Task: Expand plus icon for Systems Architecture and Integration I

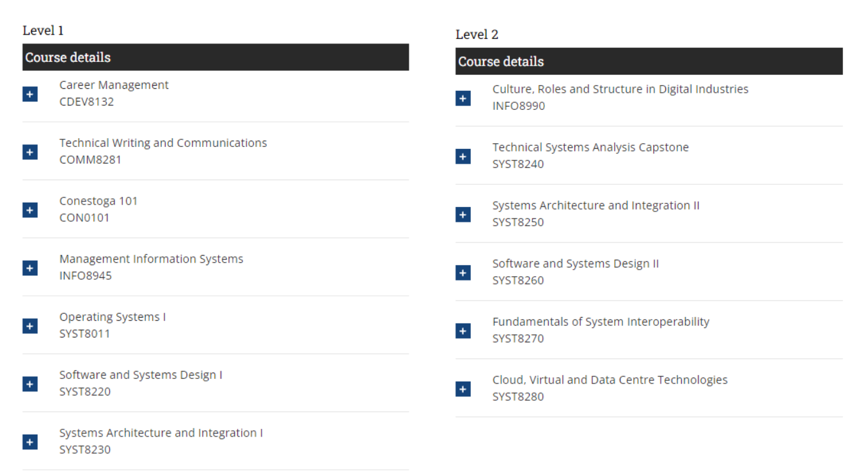Action: (30, 442)
